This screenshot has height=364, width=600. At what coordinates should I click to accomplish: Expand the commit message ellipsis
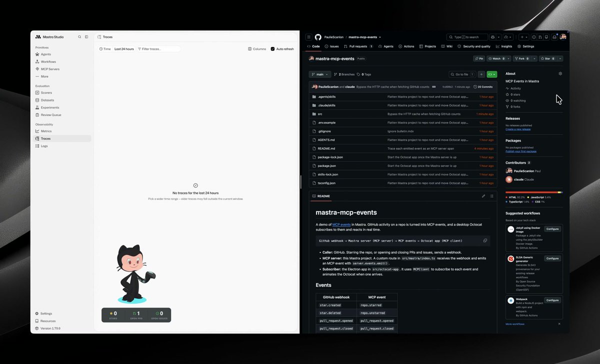[x=434, y=86]
